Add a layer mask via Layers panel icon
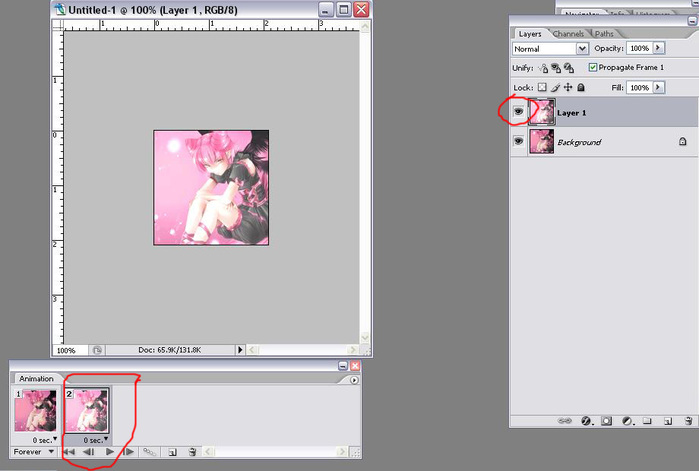 click(606, 421)
